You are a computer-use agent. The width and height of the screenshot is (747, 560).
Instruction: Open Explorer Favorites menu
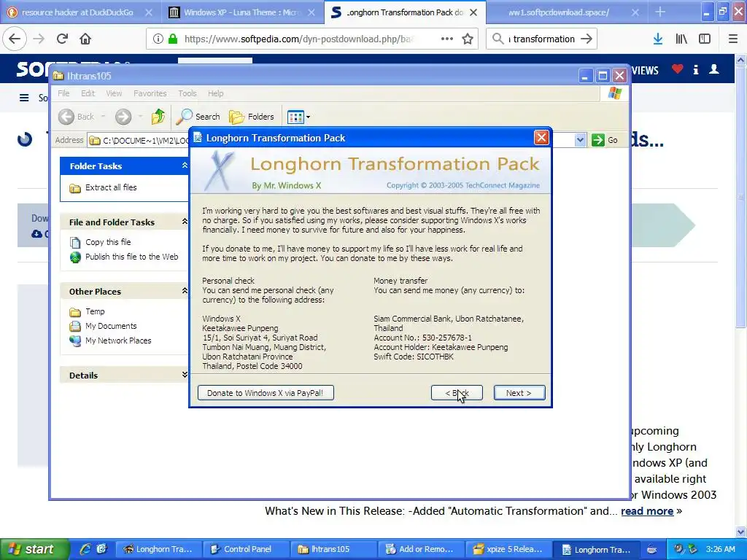[150, 93]
